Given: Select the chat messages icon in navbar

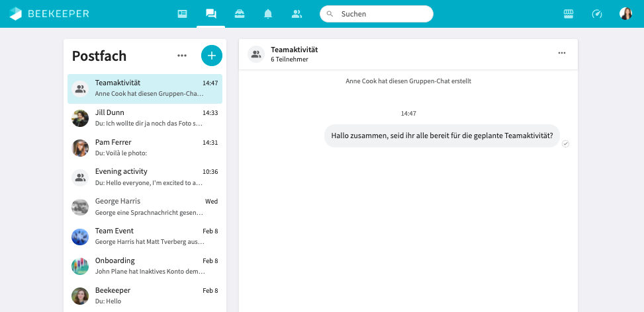Looking at the screenshot, I should 210,14.
